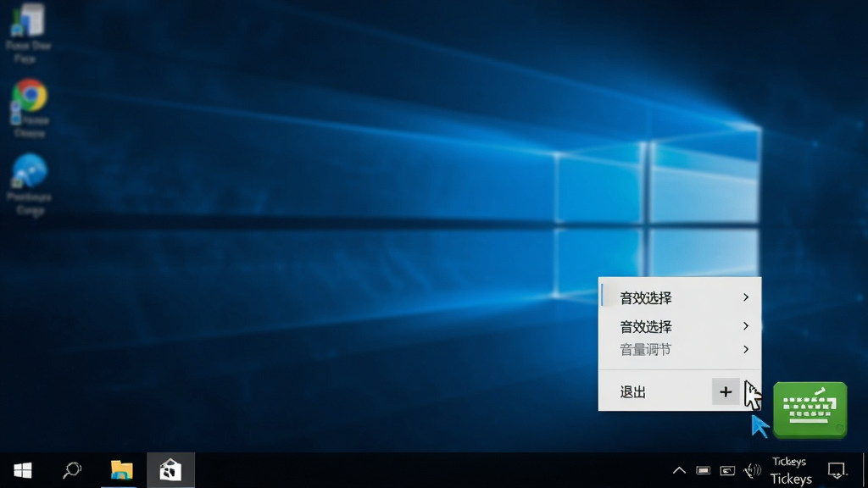This screenshot has height=488, width=868.
Task: Open the 音量调节 menu entry
Action: point(680,350)
